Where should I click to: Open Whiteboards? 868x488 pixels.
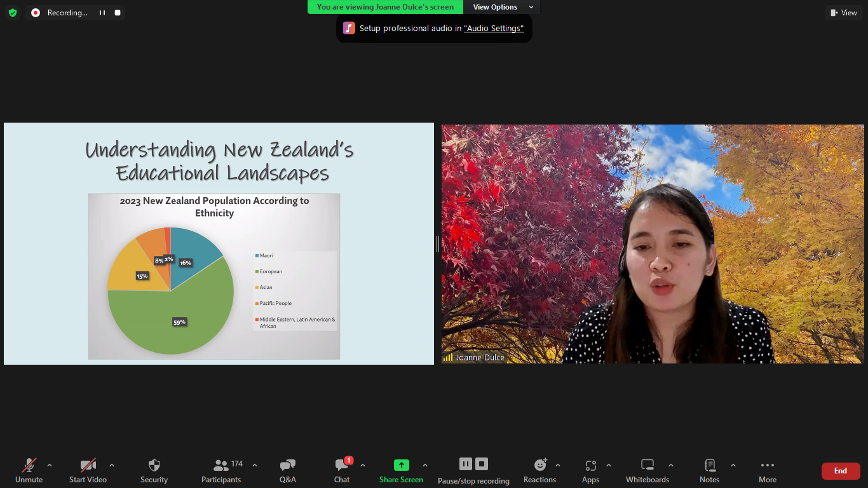647,470
